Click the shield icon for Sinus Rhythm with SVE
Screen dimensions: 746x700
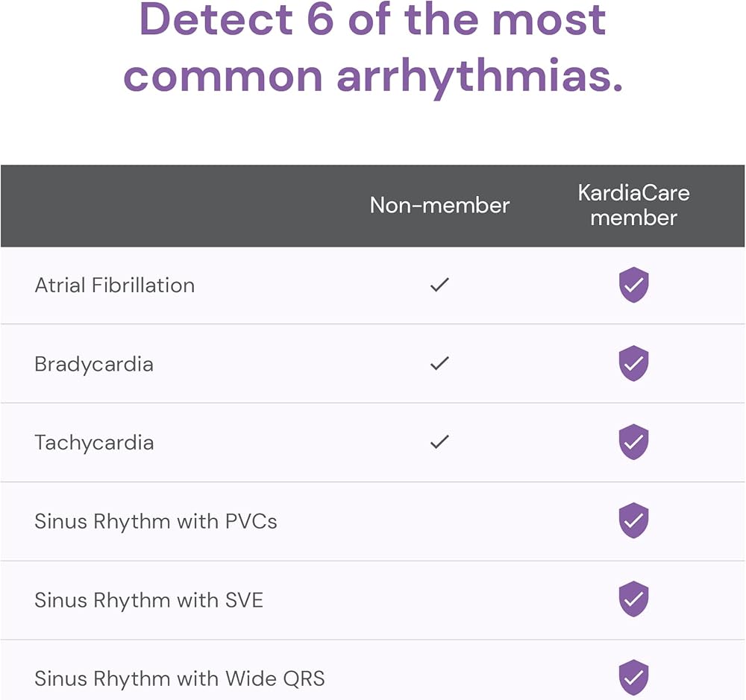click(633, 599)
